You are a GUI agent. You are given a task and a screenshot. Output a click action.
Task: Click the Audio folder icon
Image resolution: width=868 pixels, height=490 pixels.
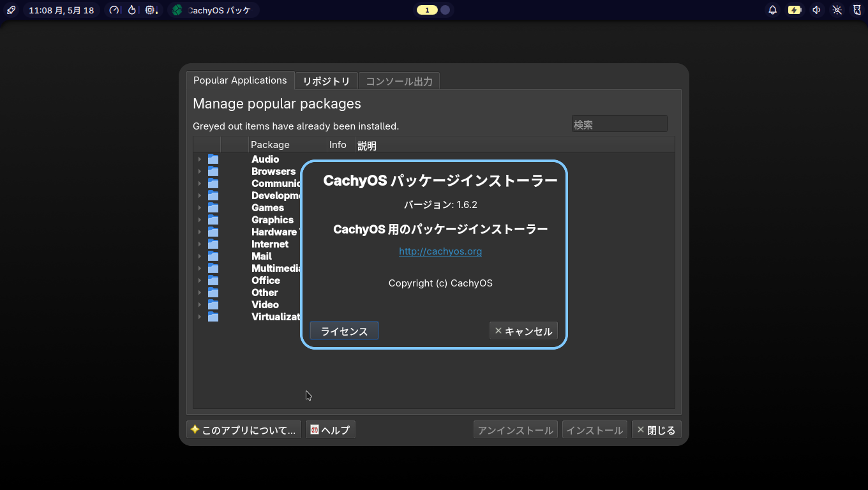[x=213, y=160]
